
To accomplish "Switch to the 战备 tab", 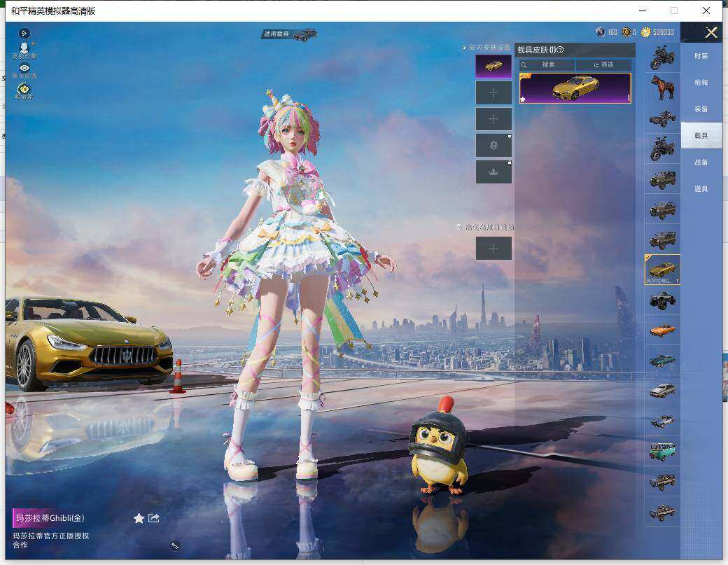I will click(x=701, y=162).
